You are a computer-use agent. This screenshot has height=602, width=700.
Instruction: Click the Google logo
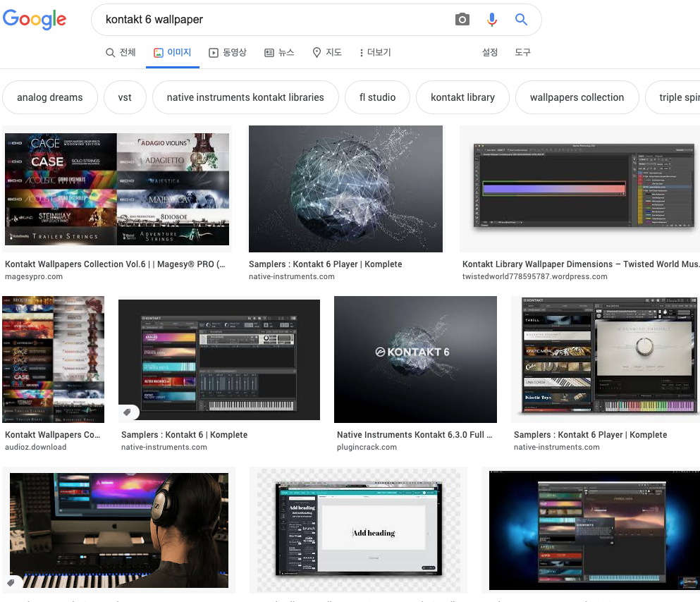pos(35,19)
